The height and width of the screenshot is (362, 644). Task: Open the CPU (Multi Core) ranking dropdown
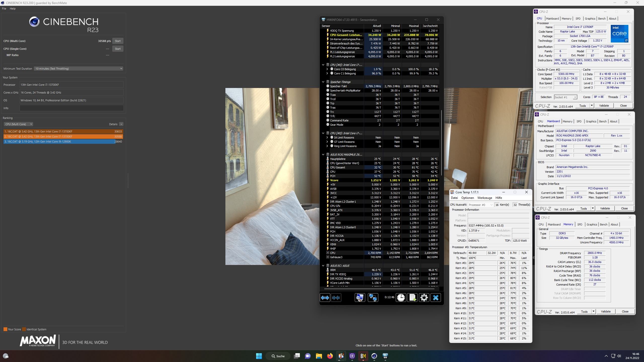click(18, 124)
